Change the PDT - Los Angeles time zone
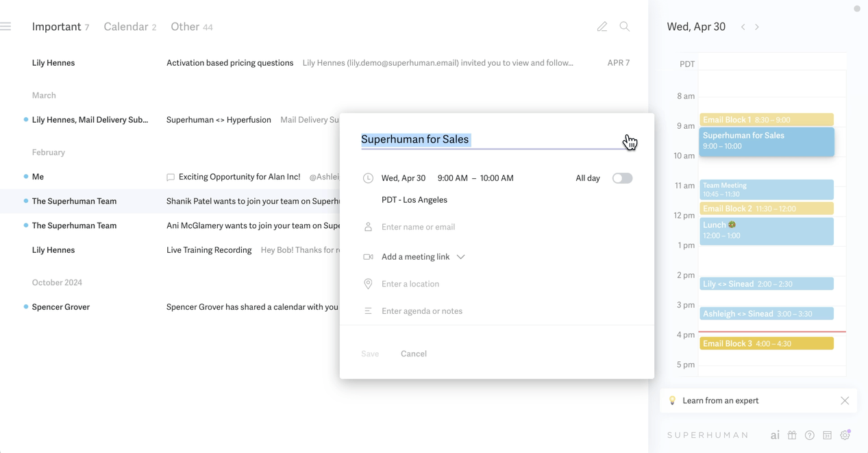Viewport: 868px width, 453px height. pos(414,200)
